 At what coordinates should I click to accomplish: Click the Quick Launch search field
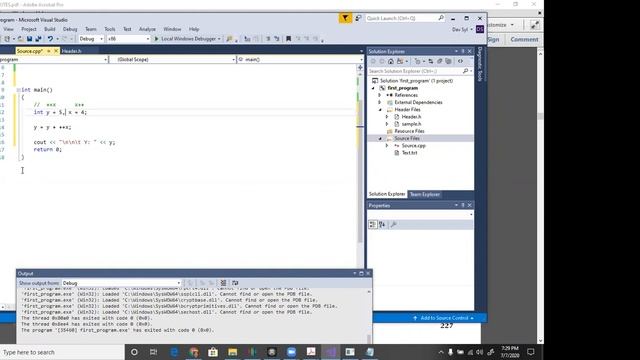point(404,18)
